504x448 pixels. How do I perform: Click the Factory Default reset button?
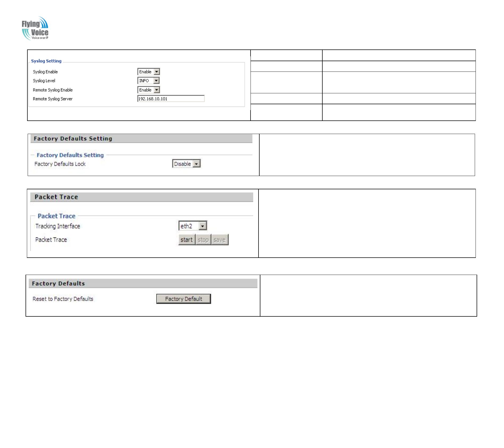tap(184, 299)
